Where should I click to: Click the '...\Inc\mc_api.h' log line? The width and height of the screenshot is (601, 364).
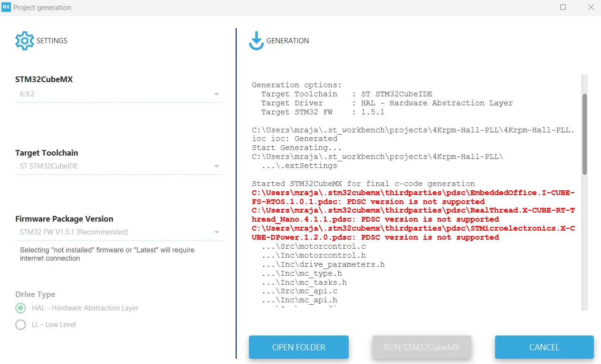point(299,300)
